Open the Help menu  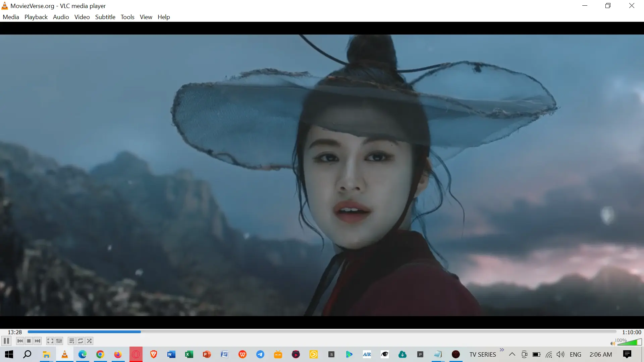pyautogui.click(x=164, y=17)
